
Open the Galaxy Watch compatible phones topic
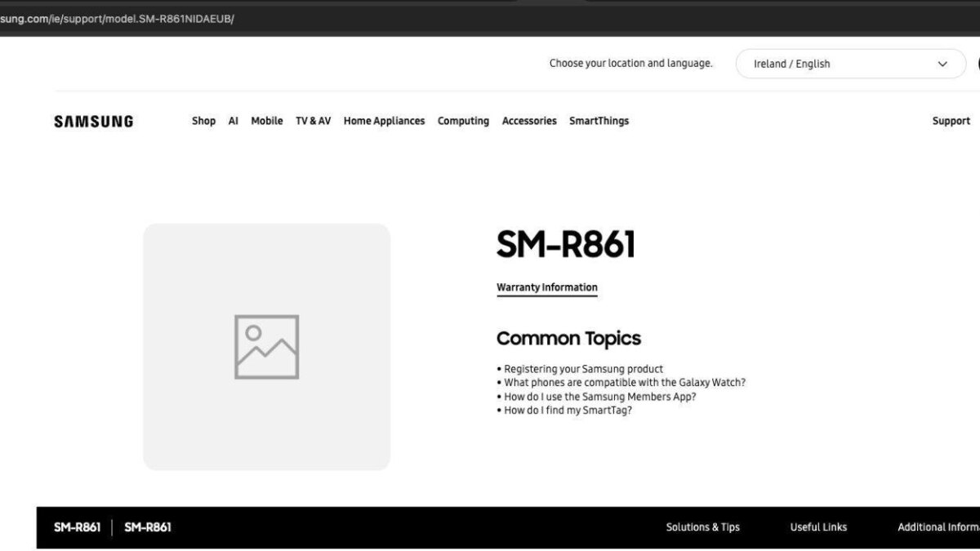coord(624,382)
